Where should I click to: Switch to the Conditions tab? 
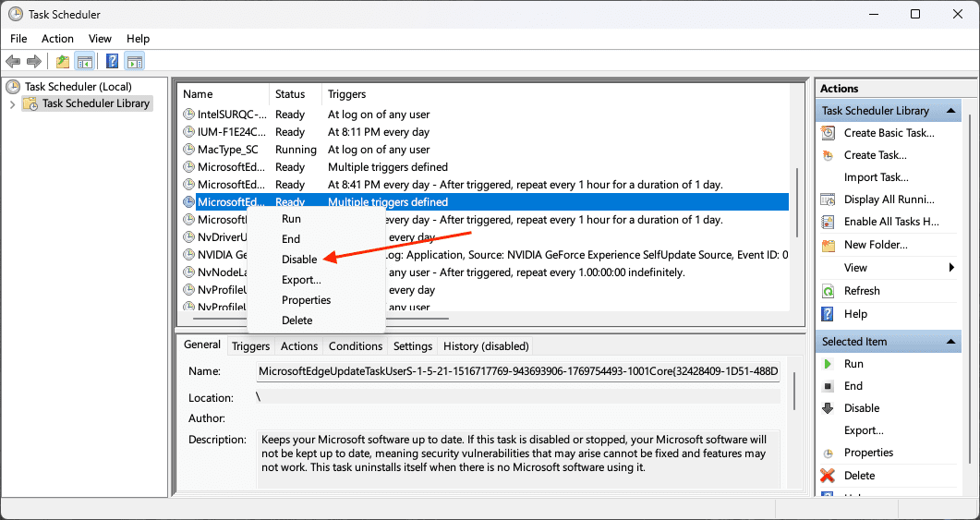[356, 345]
